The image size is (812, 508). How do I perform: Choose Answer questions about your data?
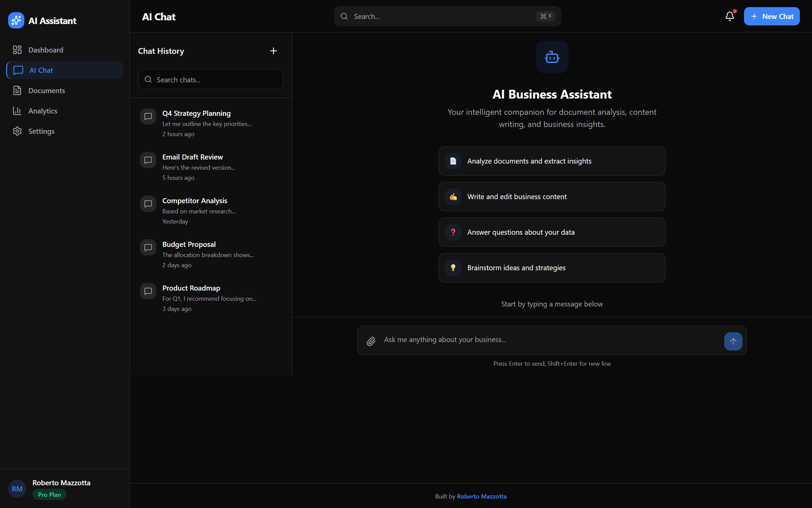(x=552, y=232)
